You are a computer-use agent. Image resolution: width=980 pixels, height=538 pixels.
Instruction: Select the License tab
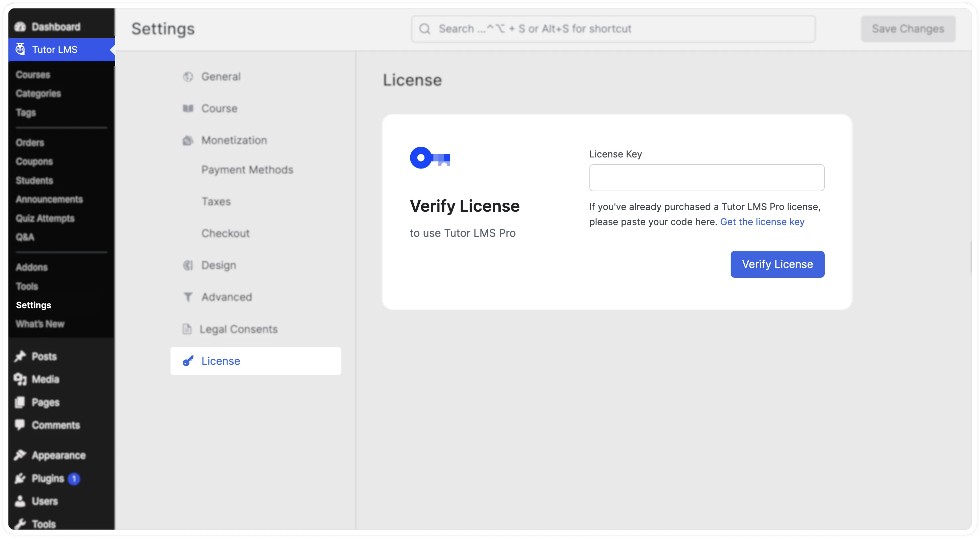[256, 360]
